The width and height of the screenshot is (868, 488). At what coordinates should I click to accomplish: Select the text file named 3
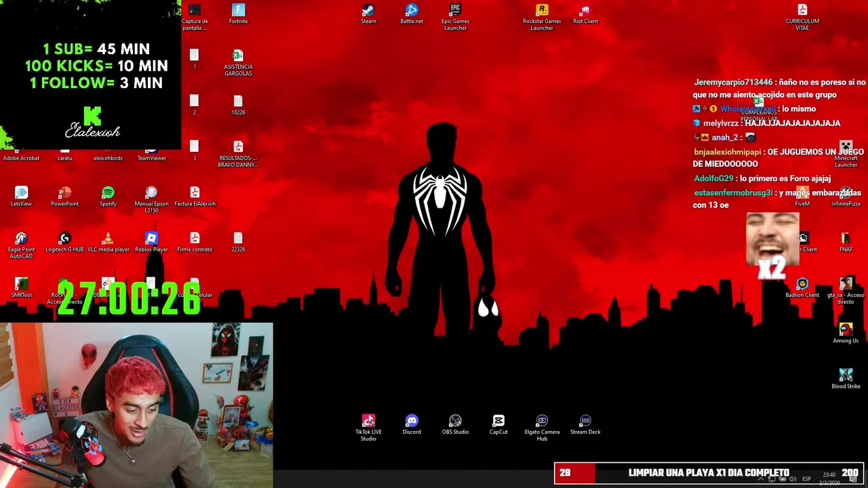click(x=195, y=150)
